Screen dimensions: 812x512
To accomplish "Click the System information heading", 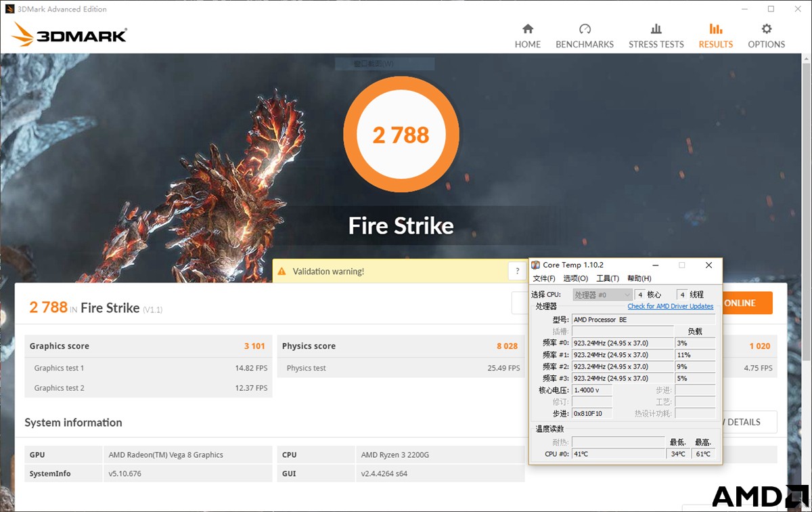I will [74, 423].
